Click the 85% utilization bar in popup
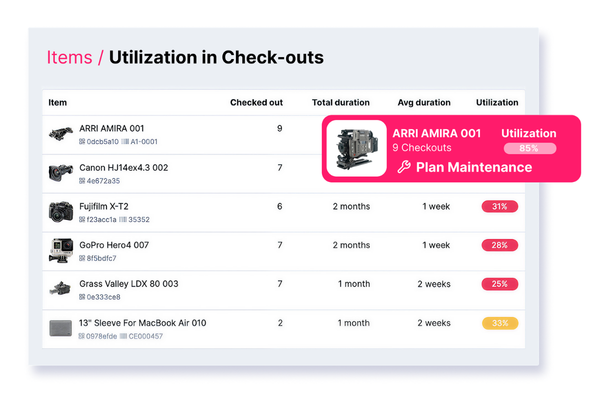The image size is (600, 400). click(x=530, y=148)
